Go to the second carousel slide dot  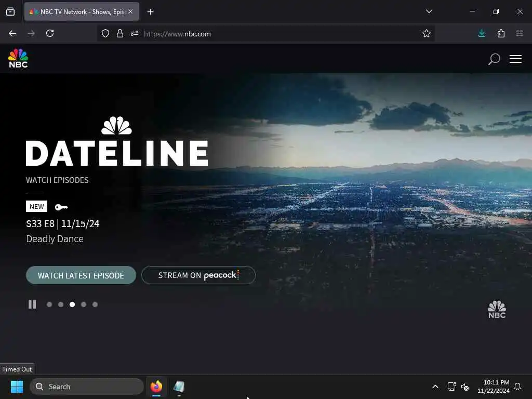click(x=61, y=304)
